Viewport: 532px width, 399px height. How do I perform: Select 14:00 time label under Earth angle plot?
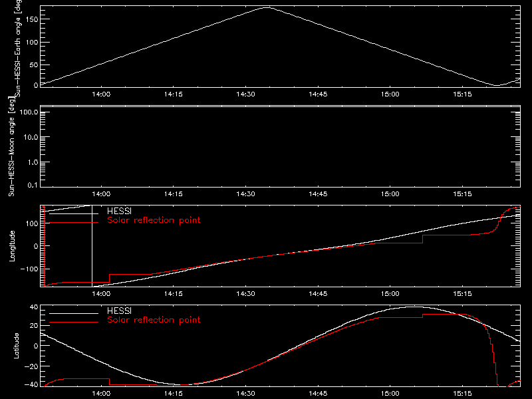click(x=101, y=94)
